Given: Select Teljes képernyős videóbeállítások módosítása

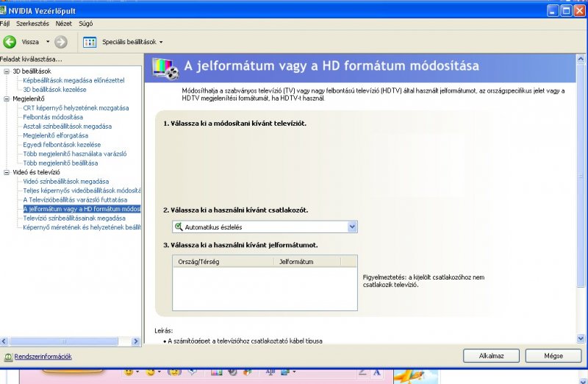Looking at the screenshot, I should point(82,191).
